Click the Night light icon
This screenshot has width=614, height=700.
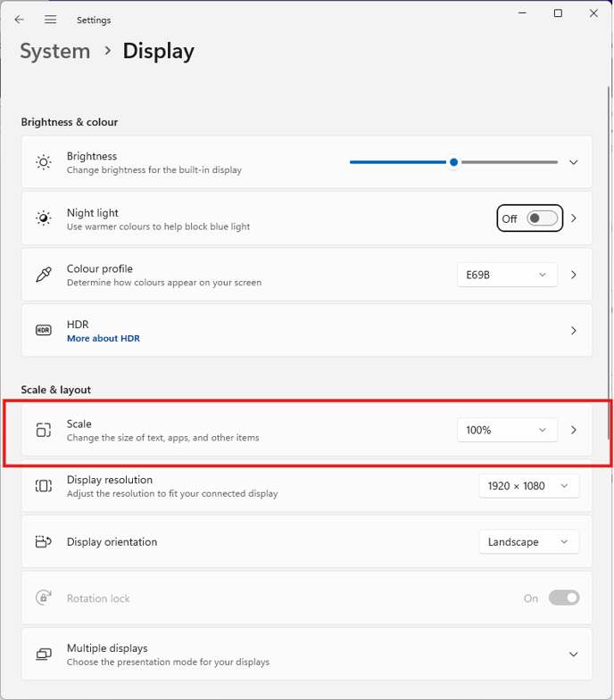(x=43, y=218)
